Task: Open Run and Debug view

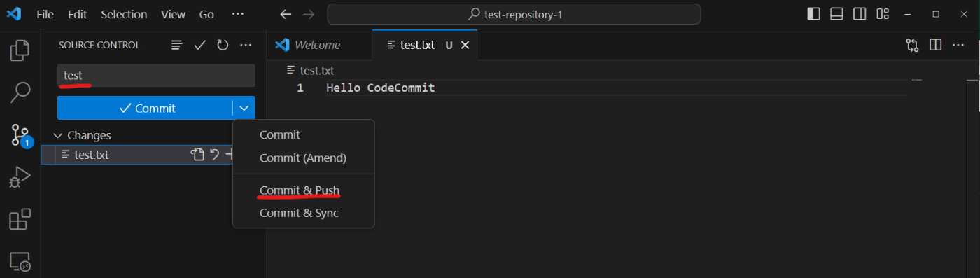Action: (20, 177)
